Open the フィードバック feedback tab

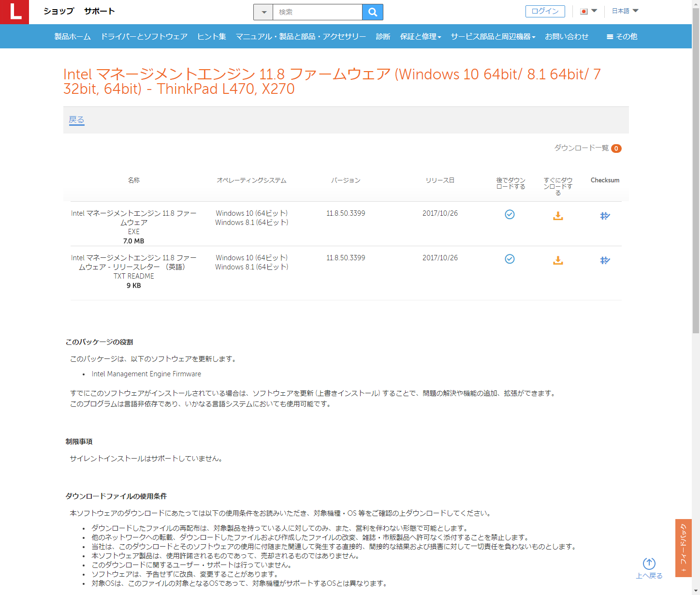tap(683, 548)
